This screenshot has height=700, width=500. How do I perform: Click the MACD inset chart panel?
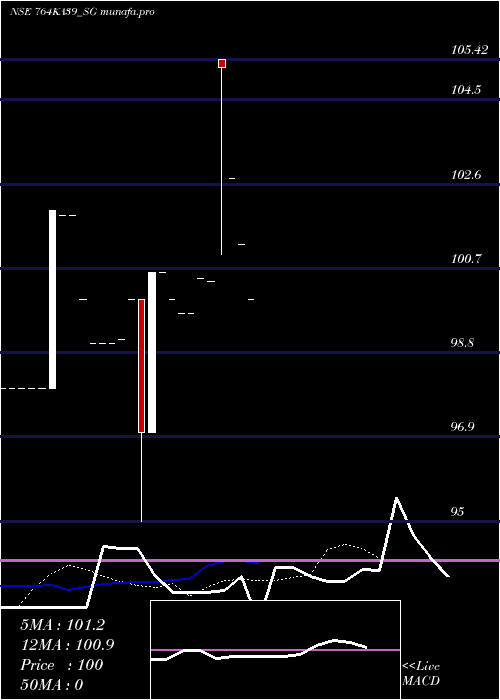275,650
